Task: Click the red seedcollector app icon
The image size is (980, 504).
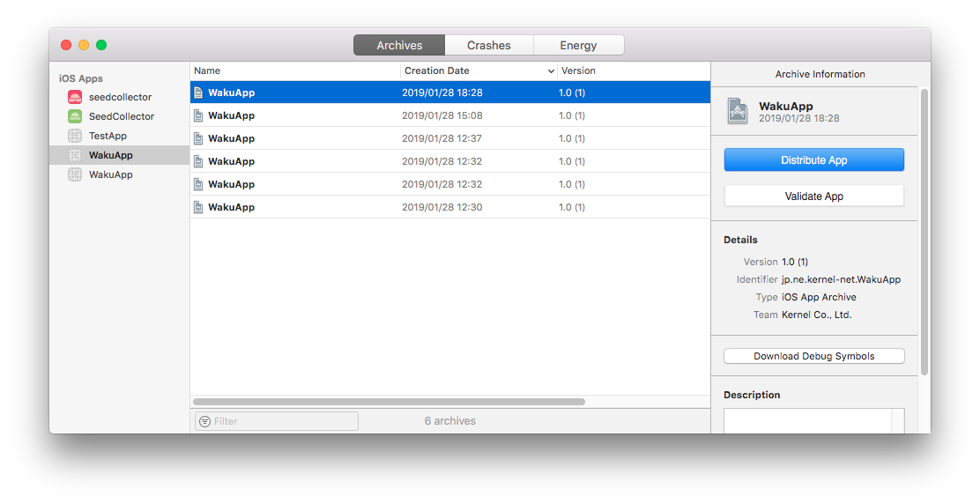Action: 75,97
